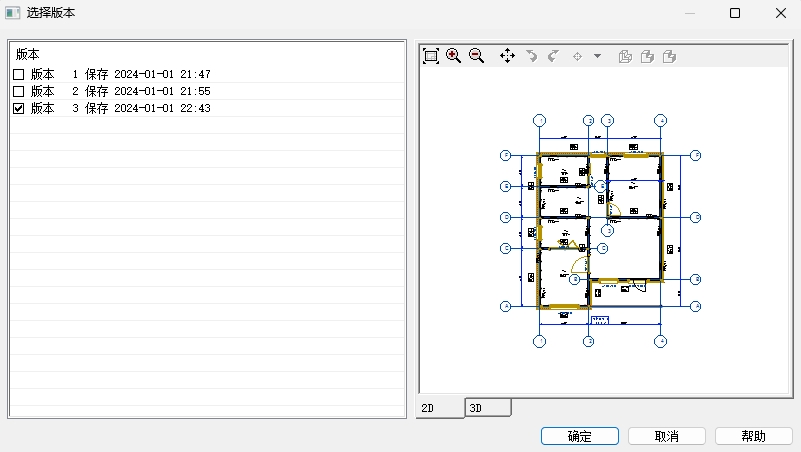
Task: Switch to the 2D tab
Action: [x=440, y=408]
